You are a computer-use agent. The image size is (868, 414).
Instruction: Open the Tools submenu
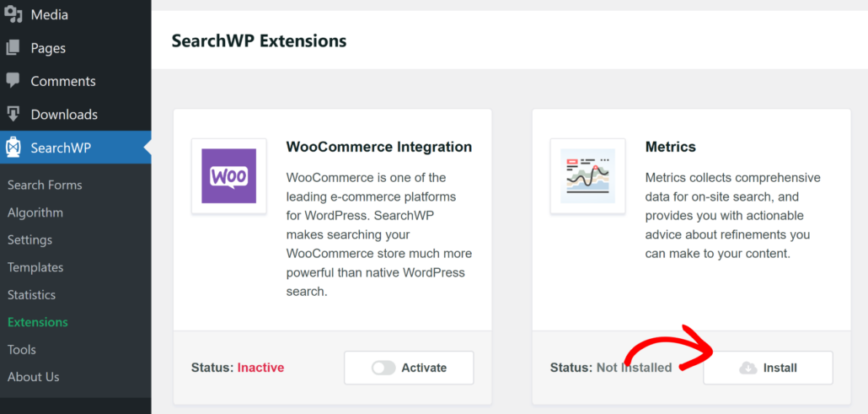(22, 350)
